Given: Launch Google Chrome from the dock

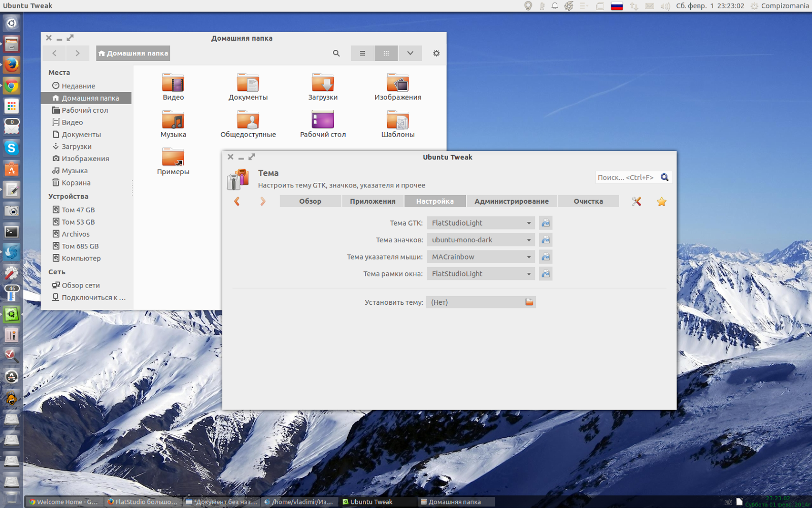Looking at the screenshot, I should tap(12, 86).
